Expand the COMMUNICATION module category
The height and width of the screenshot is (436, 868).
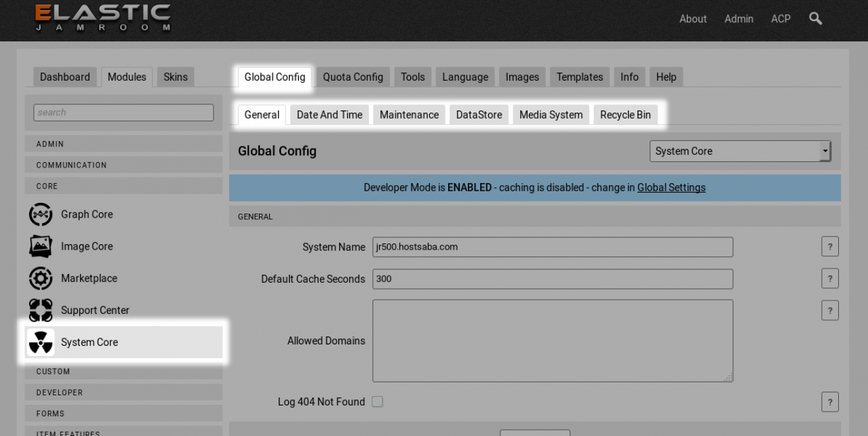pyautogui.click(x=123, y=165)
